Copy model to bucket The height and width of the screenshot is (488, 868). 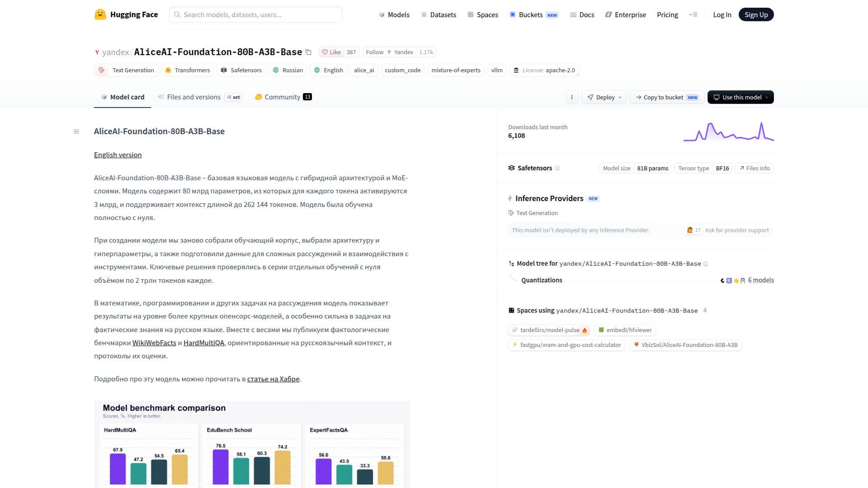[x=667, y=97]
